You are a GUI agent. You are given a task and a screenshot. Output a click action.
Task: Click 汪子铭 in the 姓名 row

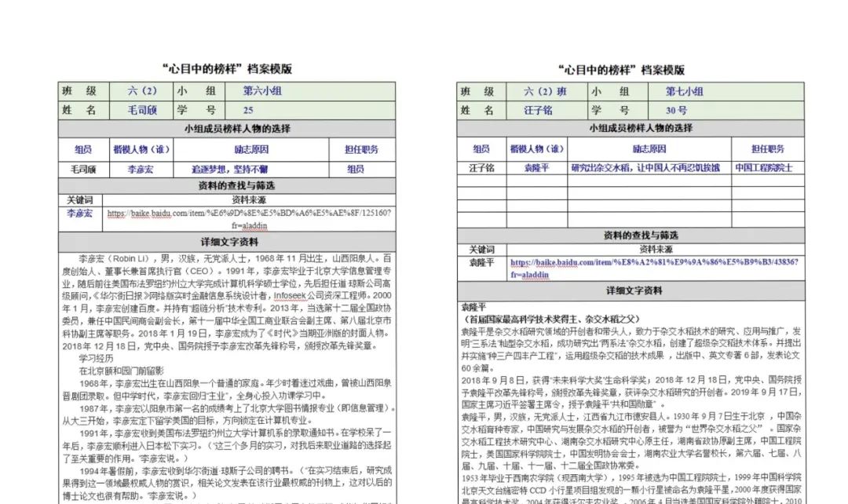pos(538,111)
